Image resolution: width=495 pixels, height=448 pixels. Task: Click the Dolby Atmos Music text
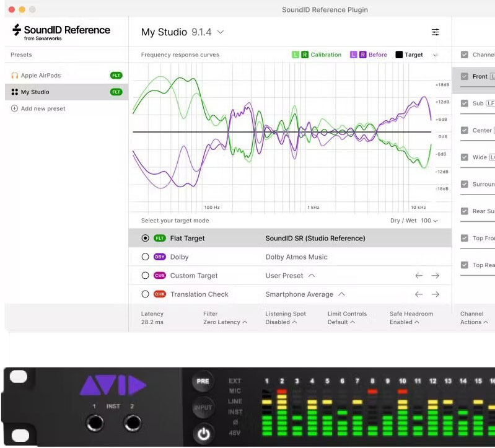coord(296,257)
